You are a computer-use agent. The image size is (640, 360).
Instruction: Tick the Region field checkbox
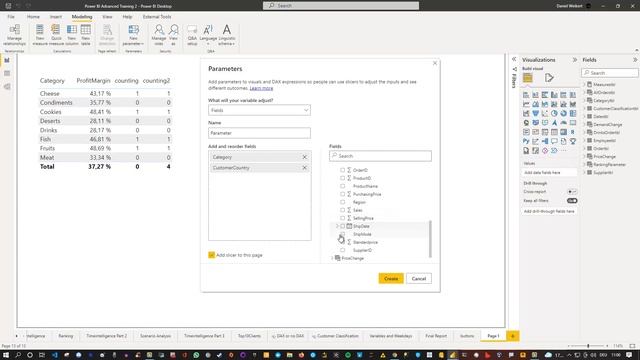tap(342, 202)
